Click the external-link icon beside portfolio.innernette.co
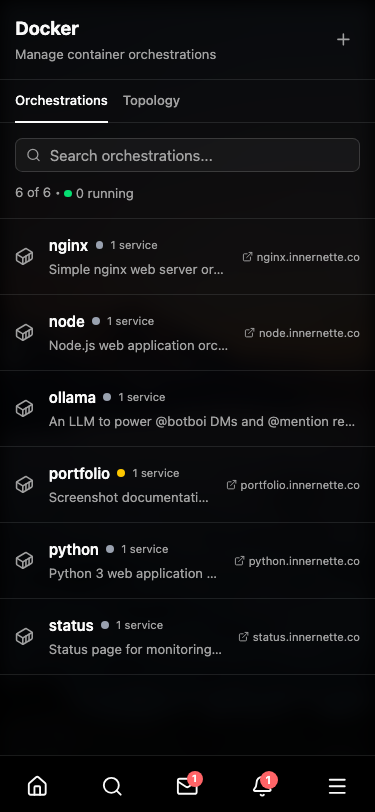Viewport: 375px width, 812px height. (232, 485)
